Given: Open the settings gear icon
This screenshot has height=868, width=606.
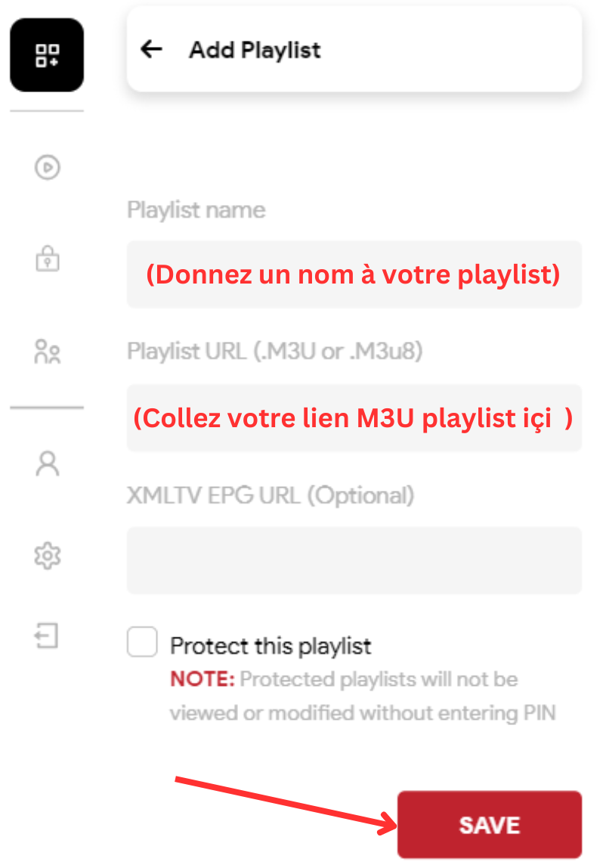Looking at the screenshot, I should 47,556.
